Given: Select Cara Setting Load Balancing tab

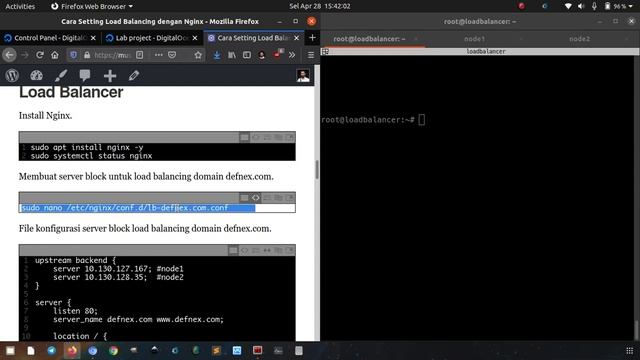Looking at the screenshot, I should (x=253, y=38).
